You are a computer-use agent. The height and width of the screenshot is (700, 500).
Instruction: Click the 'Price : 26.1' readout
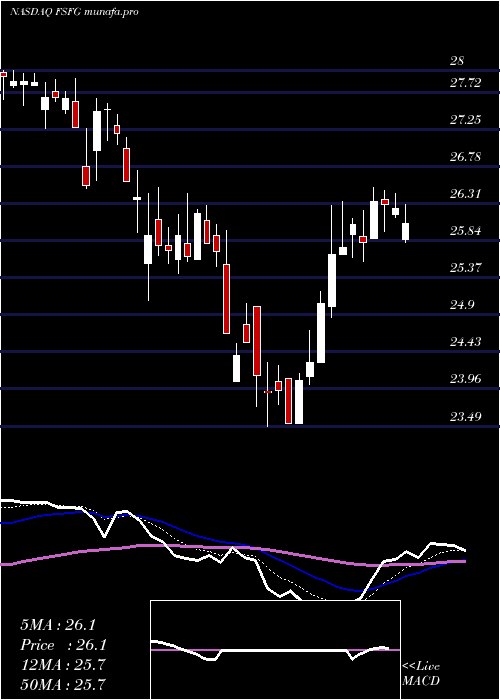click(64, 645)
